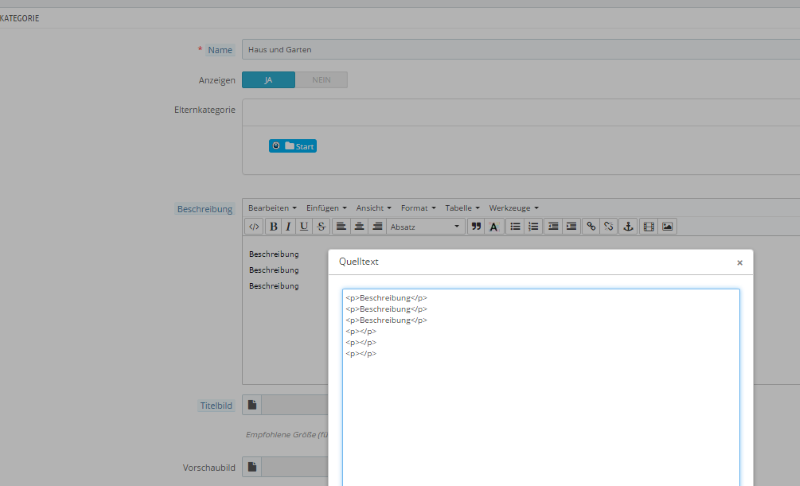This screenshot has height=486, width=800.
Task: Close the Quelltext dialog
Action: click(740, 263)
